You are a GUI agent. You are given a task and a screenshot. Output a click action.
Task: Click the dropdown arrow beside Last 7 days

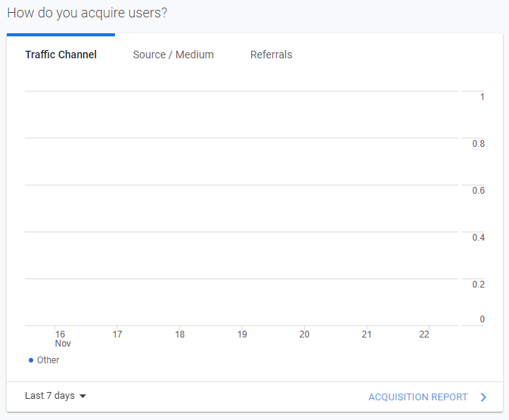82,396
